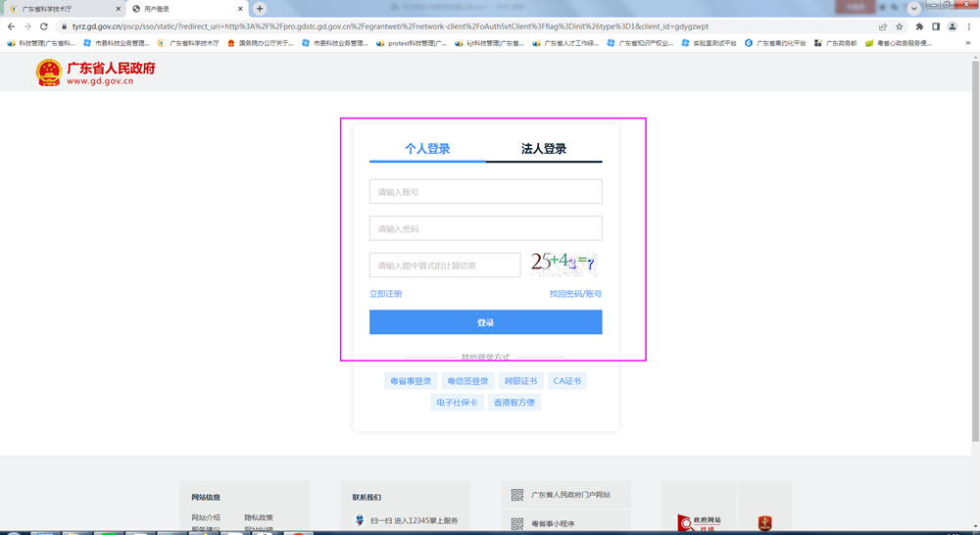
Task: Choose 网银证书 login method
Action: pos(520,381)
